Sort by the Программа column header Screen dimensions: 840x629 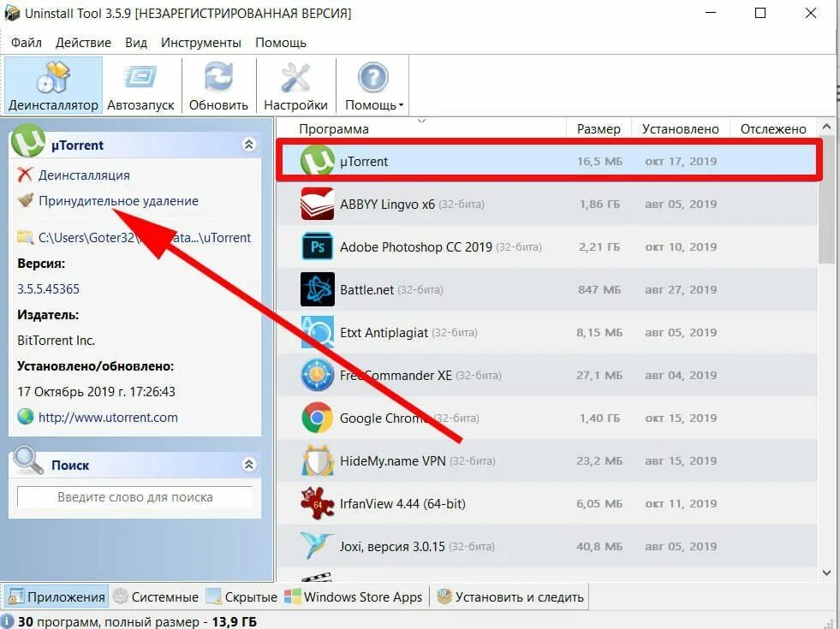pos(333,129)
